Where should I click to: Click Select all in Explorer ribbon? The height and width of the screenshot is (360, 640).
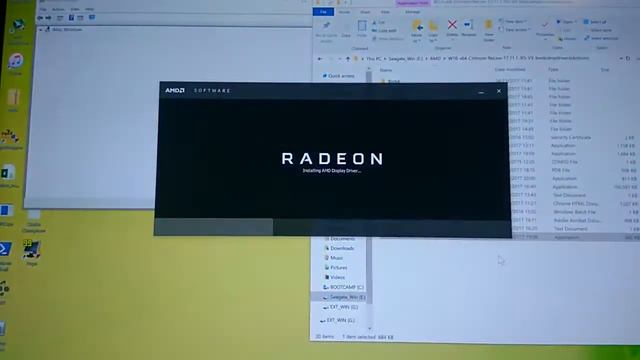tap(595, 22)
